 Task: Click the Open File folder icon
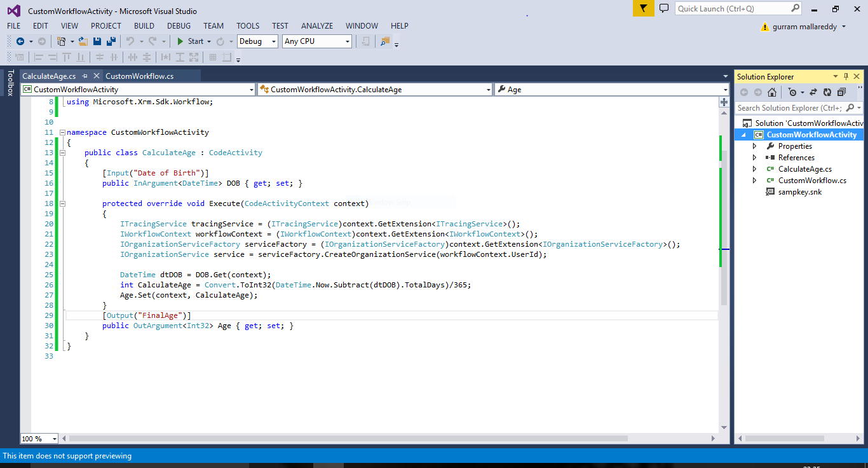83,41
